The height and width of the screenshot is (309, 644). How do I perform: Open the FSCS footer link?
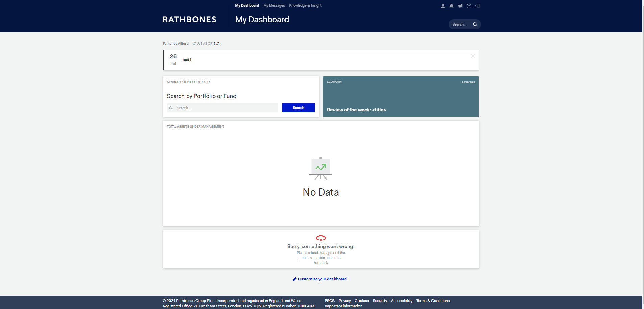click(329, 301)
